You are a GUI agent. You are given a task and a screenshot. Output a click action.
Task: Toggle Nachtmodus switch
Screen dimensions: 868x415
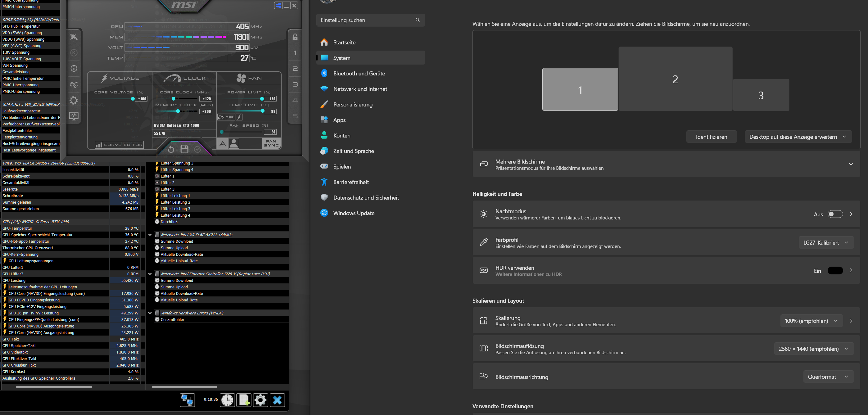[x=835, y=214]
